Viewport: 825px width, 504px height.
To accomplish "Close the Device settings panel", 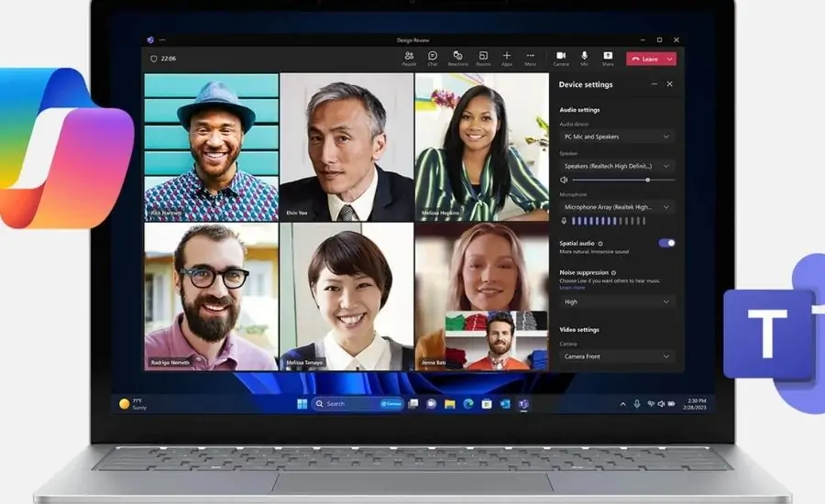I will 669,84.
